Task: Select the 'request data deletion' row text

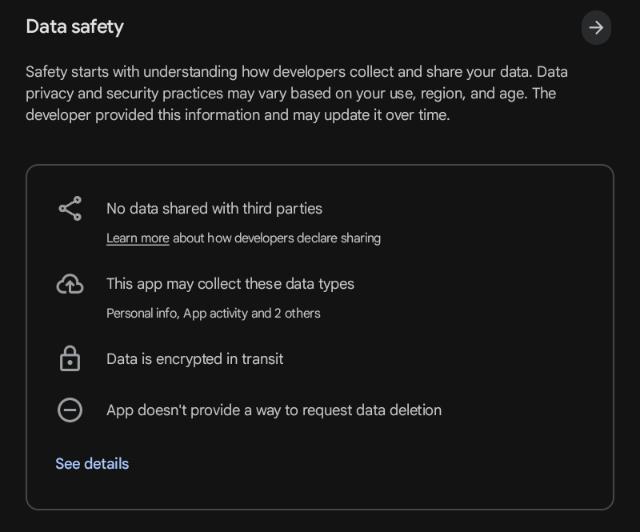Action: click(x=274, y=410)
